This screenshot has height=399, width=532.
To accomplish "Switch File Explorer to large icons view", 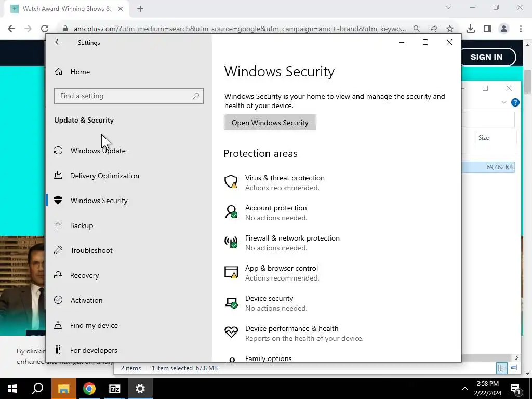I will [513, 368].
